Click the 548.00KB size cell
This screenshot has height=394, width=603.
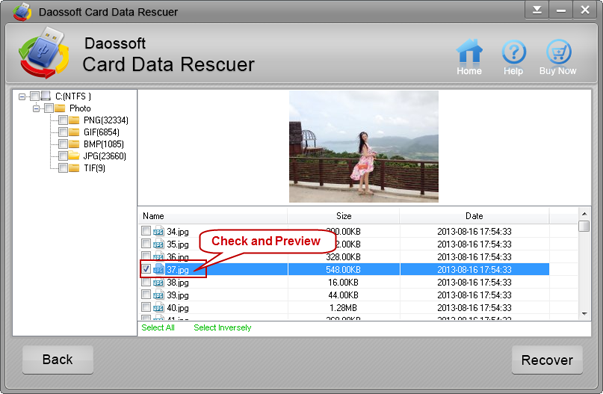pos(343,269)
